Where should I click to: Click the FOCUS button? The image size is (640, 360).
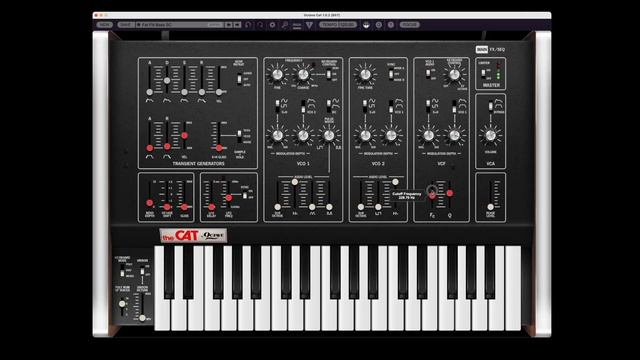coord(409,25)
